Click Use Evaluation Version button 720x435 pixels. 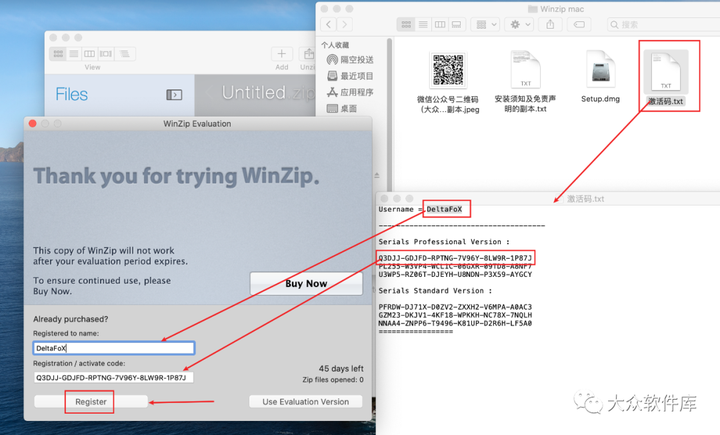coord(305,401)
